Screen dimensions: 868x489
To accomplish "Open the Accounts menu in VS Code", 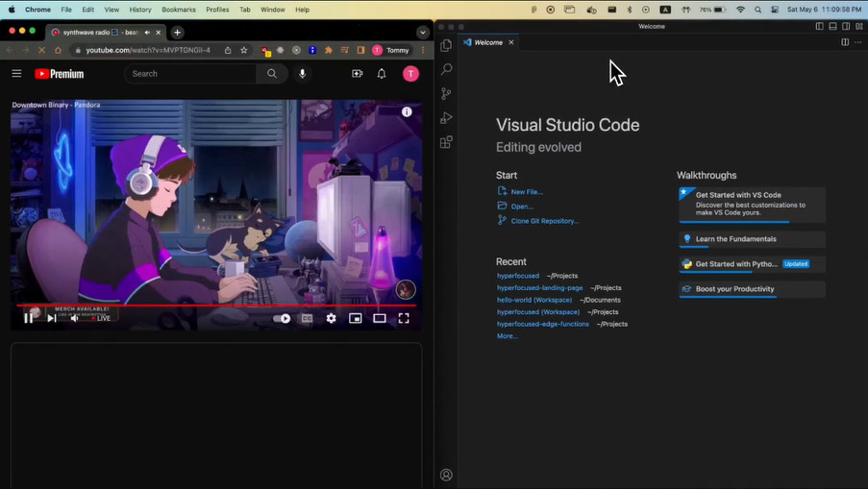I will pos(446,475).
